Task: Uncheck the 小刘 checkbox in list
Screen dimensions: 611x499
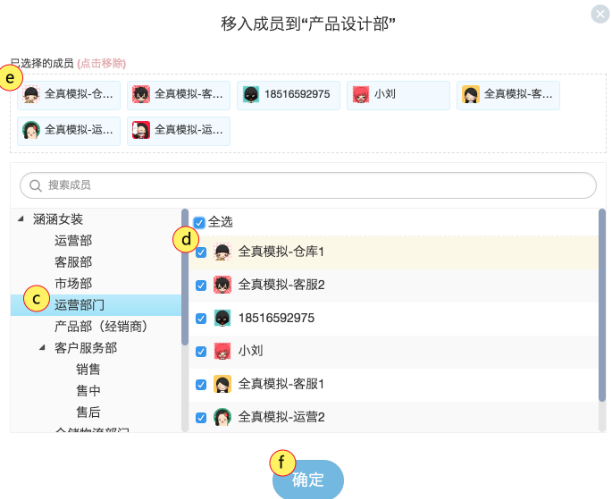Action: click(201, 351)
